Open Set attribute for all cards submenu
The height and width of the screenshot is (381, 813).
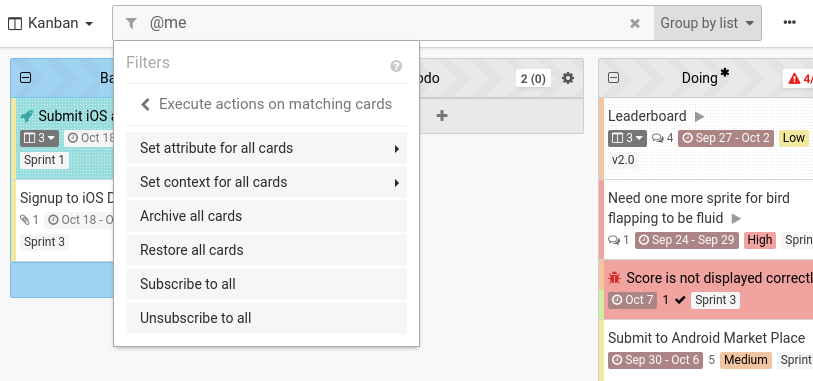pos(267,148)
